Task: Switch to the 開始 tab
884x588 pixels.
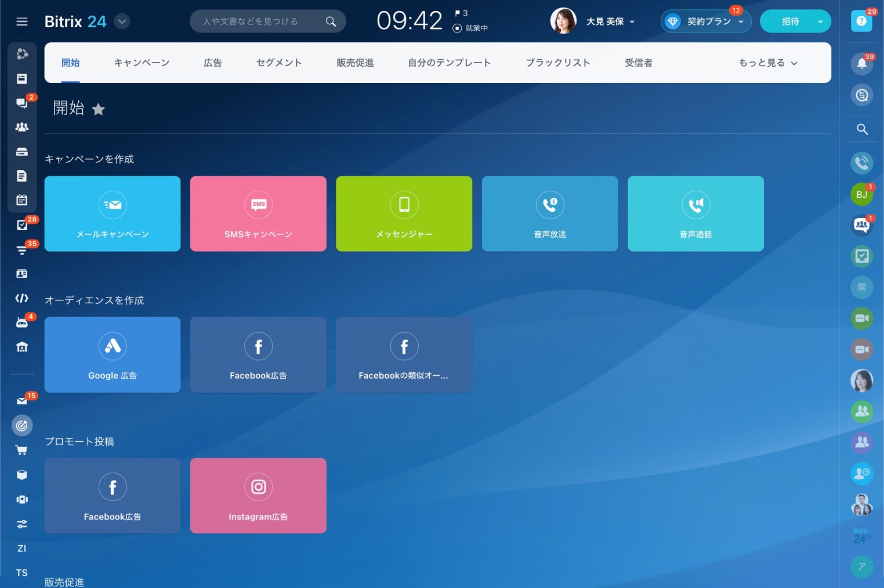Action: tap(71, 63)
